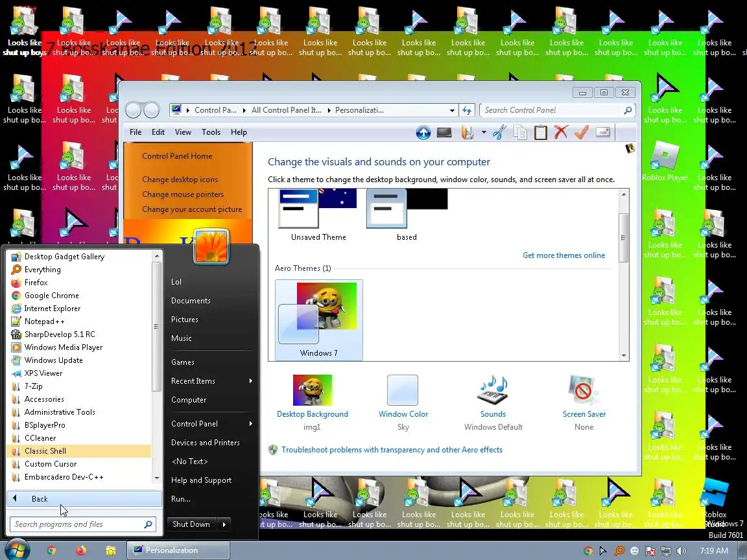Open the Screen Saver settings

tap(584, 403)
